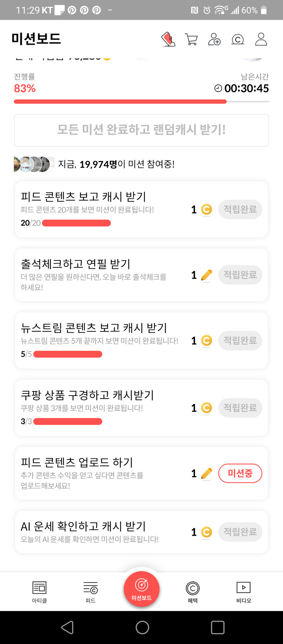Tap 적립완료 for AI 운세 mission

pyautogui.click(x=240, y=532)
